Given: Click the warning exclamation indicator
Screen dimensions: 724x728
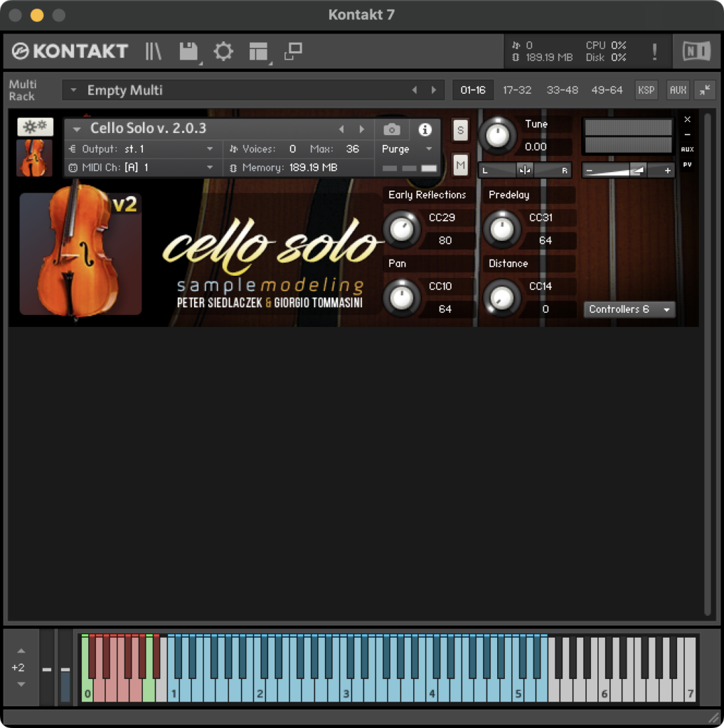Looking at the screenshot, I should pos(654,51).
